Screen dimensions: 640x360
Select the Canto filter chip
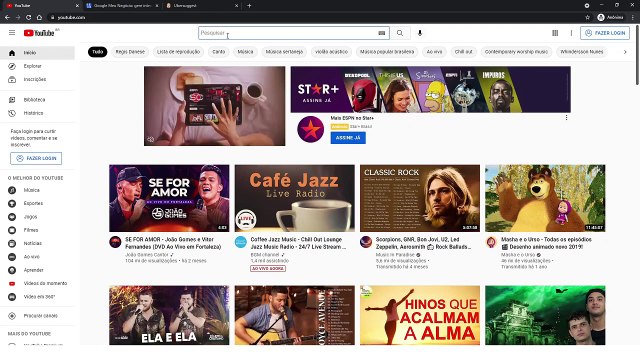tap(219, 52)
